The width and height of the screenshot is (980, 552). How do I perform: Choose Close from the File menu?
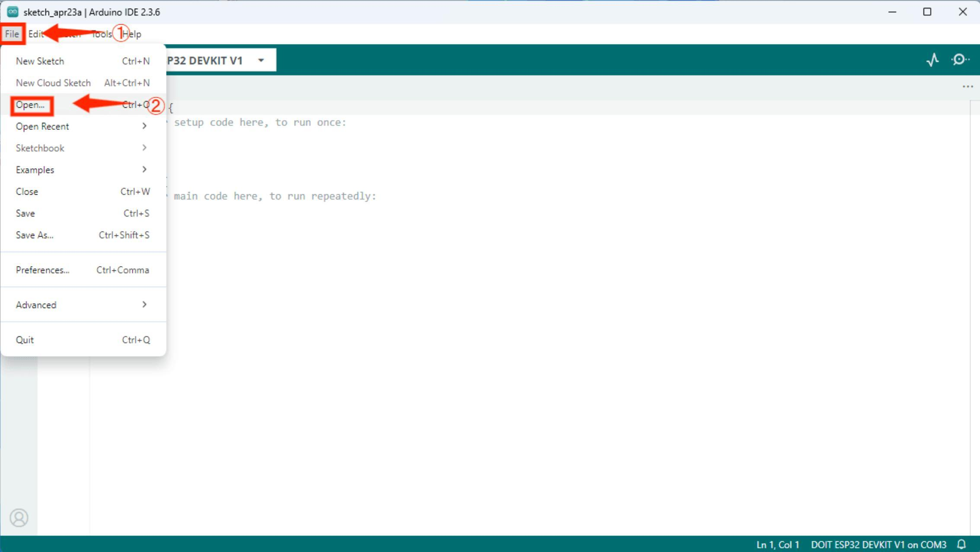point(83,192)
